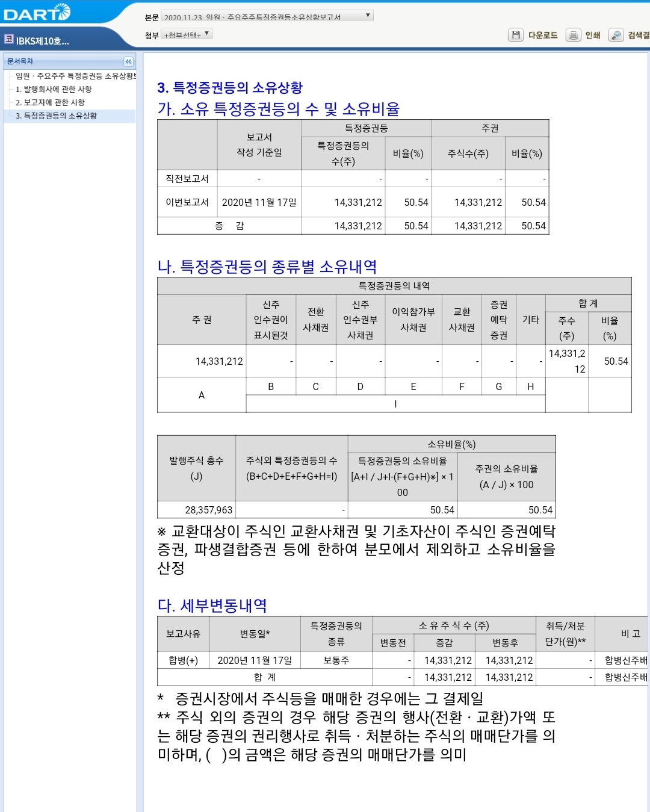Click the '교환 사채권' column header

coord(462,320)
